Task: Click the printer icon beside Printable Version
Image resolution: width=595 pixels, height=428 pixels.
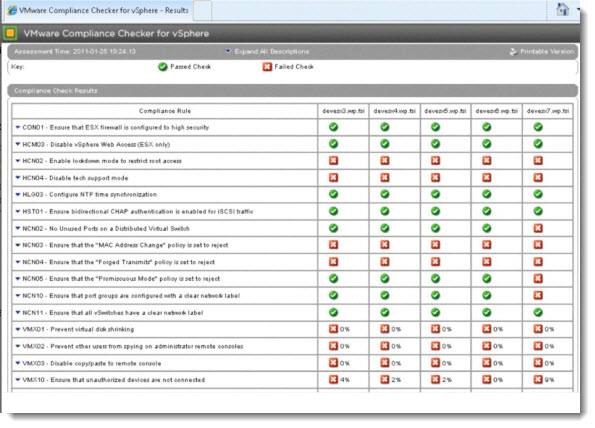Action: coord(513,52)
